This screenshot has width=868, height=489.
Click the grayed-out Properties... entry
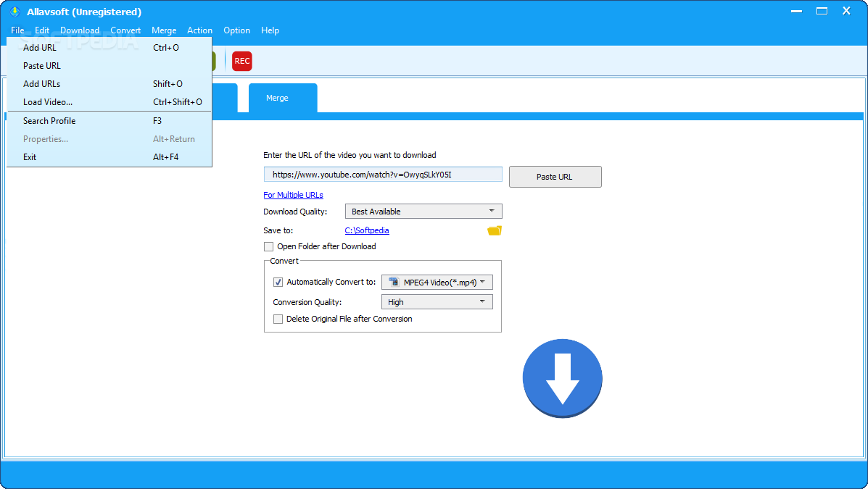click(x=109, y=139)
